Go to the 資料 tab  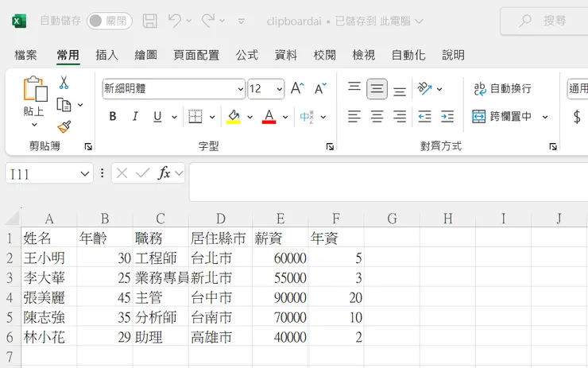[x=286, y=55]
